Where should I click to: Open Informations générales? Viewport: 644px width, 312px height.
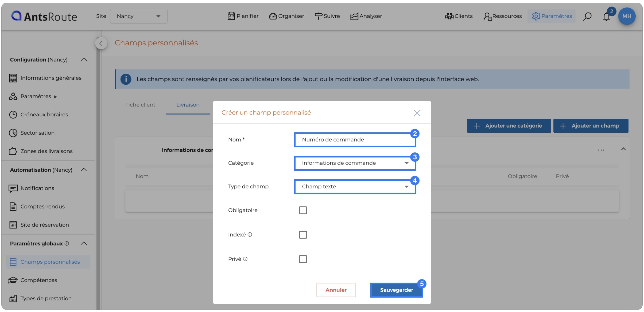(x=51, y=78)
